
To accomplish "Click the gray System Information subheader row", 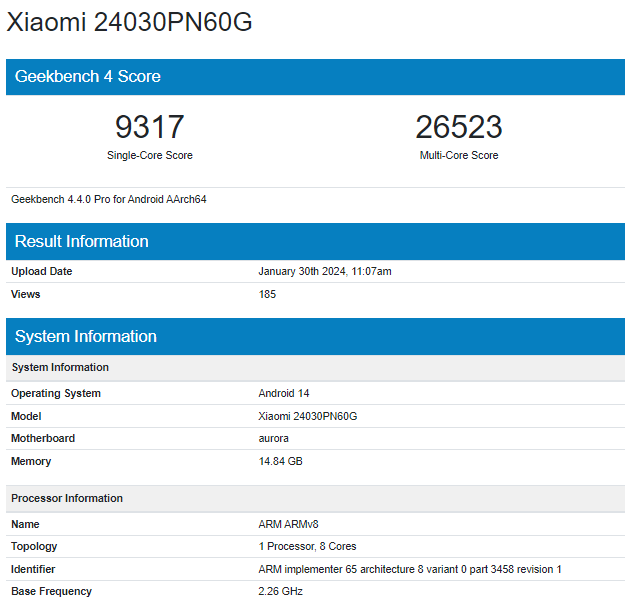I will [315, 368].
